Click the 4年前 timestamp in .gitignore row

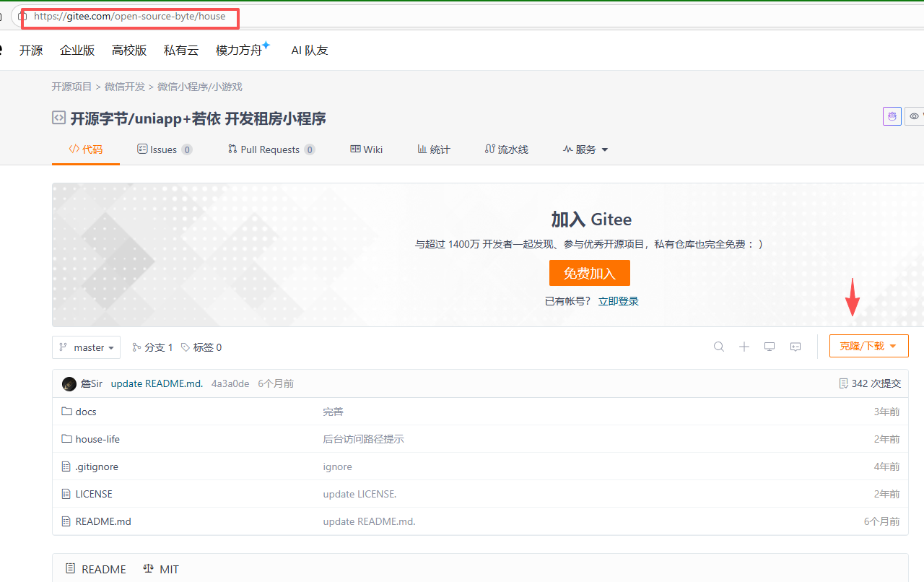[x=886, y=466]
